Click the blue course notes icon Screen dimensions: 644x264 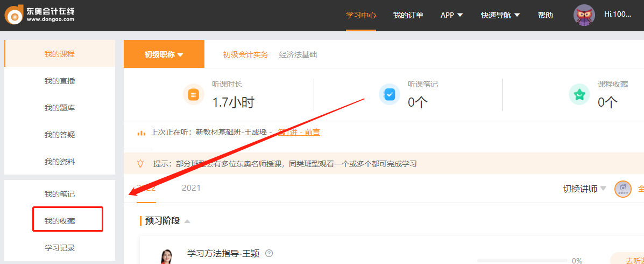(x=389, y=95)
